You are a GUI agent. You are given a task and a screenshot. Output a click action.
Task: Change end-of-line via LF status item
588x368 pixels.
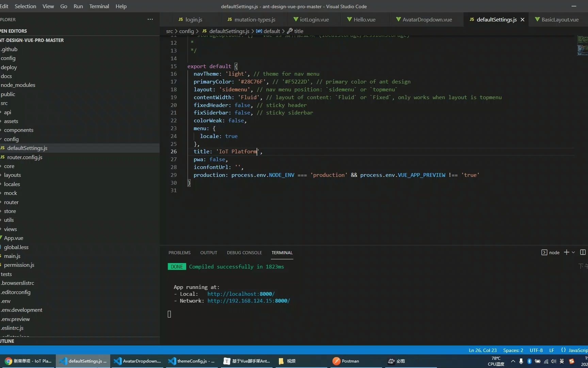click(552, 350)
